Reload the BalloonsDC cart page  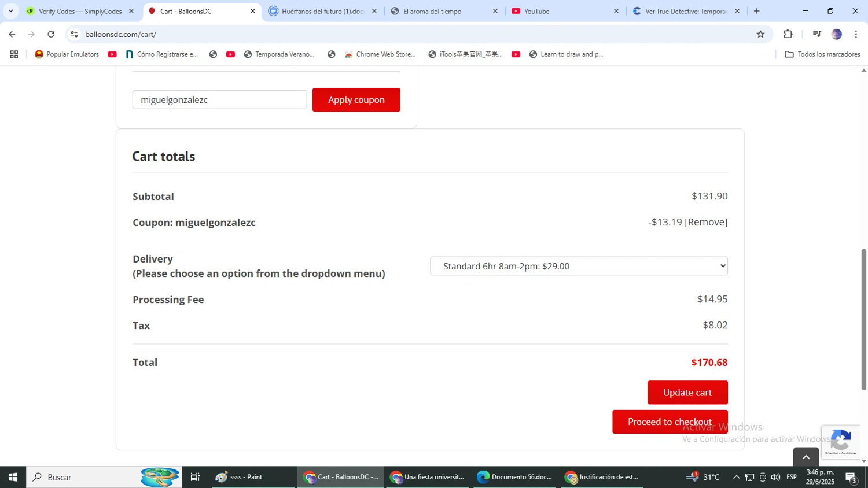(x=51, y=34)
